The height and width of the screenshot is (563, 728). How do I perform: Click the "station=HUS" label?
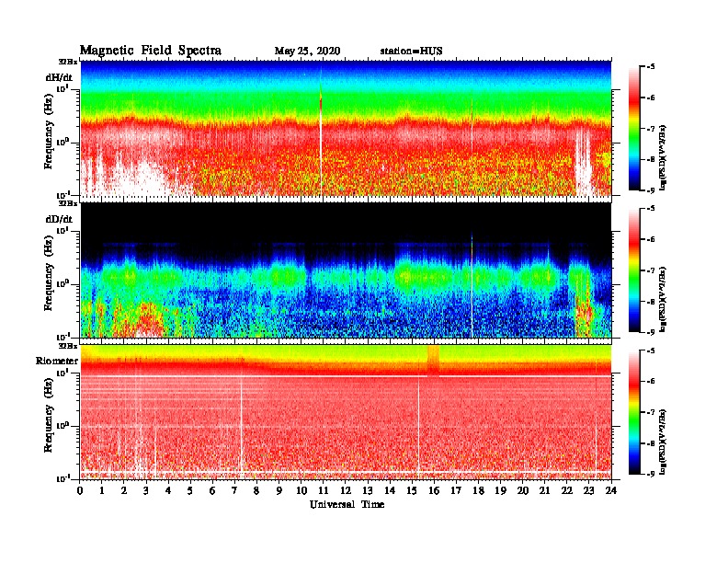(411, 52)
